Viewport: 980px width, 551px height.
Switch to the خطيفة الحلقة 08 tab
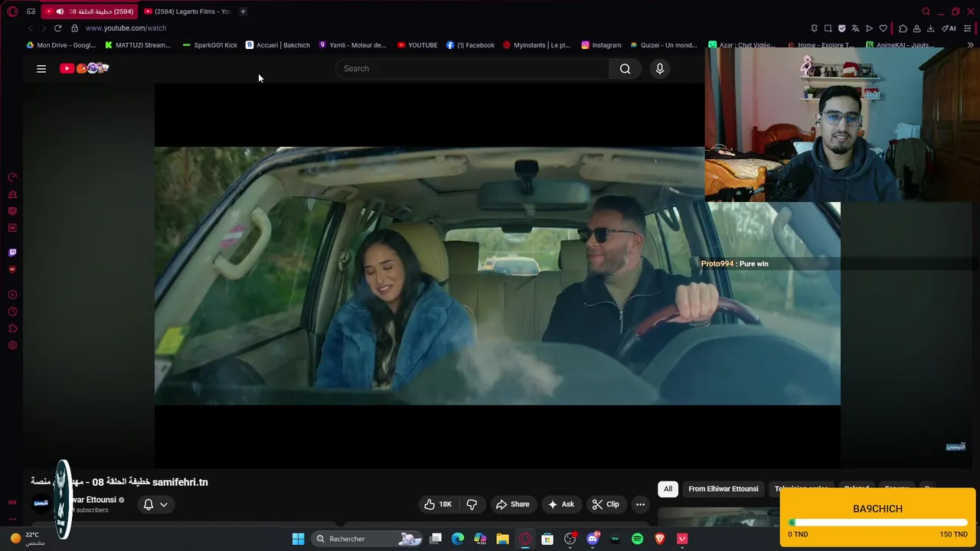click(x=90, y=11)
